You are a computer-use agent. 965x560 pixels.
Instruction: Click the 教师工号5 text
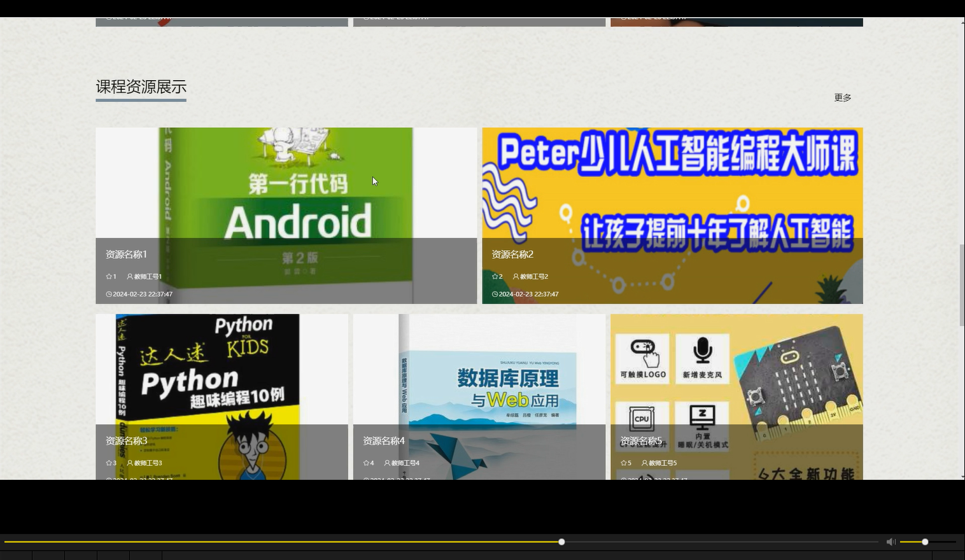click(663, 463)
